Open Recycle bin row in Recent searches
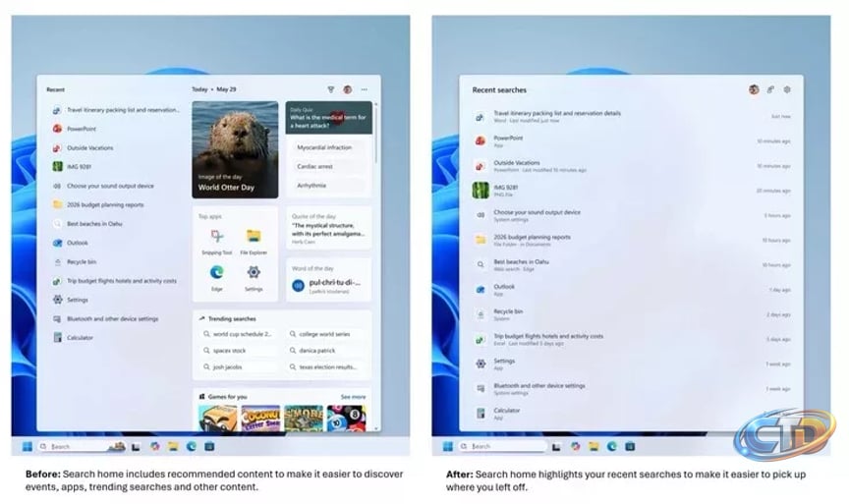This screenshot has width=849, height=504. pyautogui.click(x=631, y=314)
